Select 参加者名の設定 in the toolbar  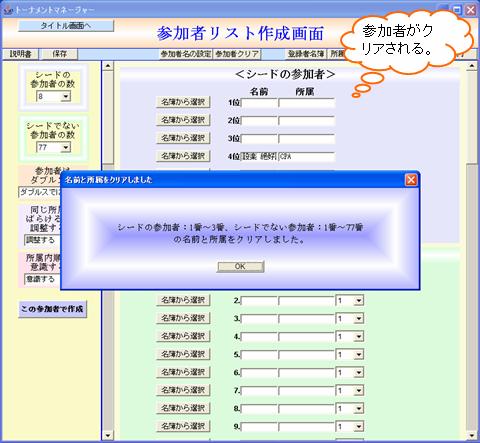click(x=186, y=54)
